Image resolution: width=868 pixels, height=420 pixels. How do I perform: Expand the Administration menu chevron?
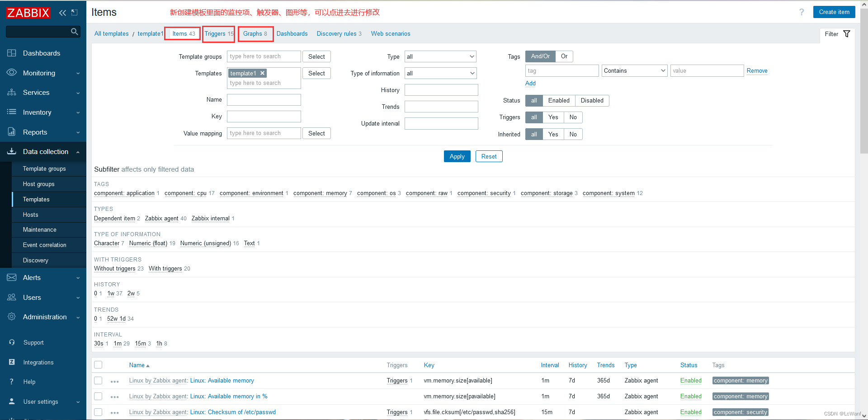[78, 317]
